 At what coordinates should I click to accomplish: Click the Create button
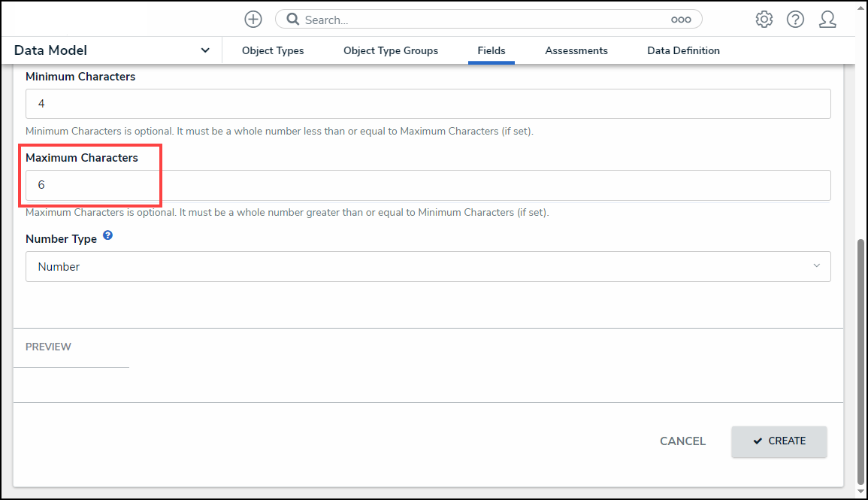pyautogui.click(x=779, y=441)
